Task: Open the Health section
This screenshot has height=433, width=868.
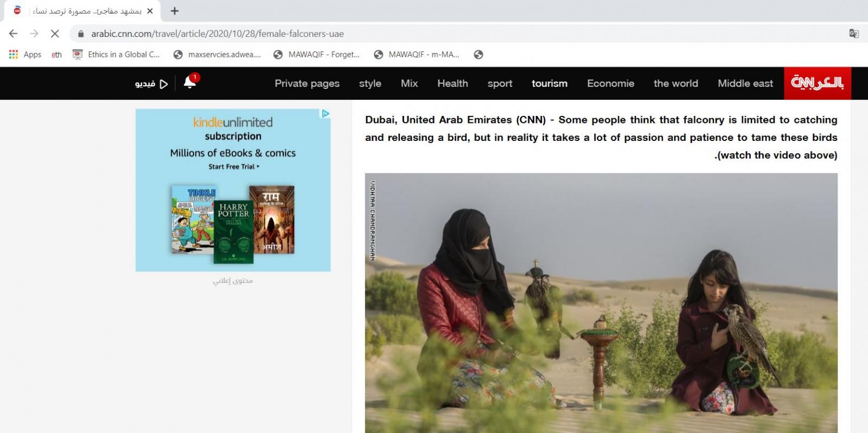Action: click(x=452, y=83)
